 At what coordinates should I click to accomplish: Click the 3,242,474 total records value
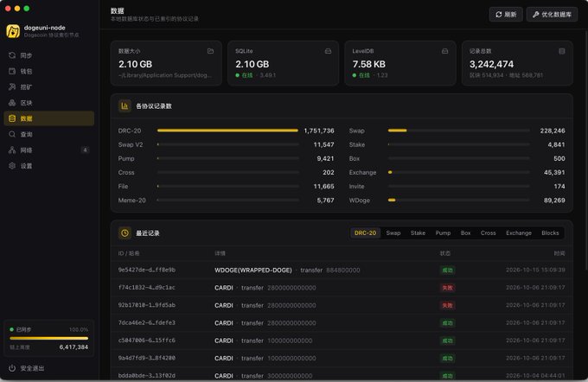click(491, 64)
